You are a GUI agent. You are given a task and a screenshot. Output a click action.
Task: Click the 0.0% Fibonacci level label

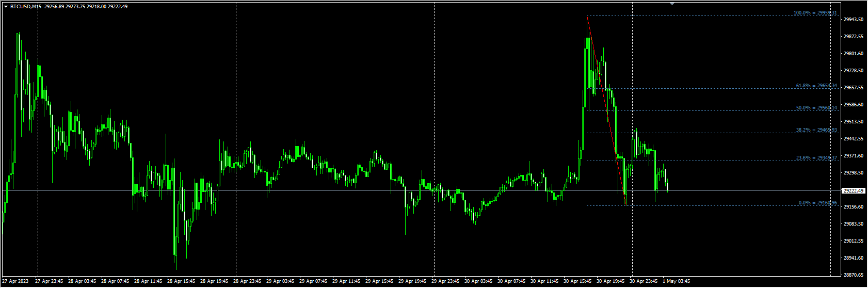click(818, 203)
